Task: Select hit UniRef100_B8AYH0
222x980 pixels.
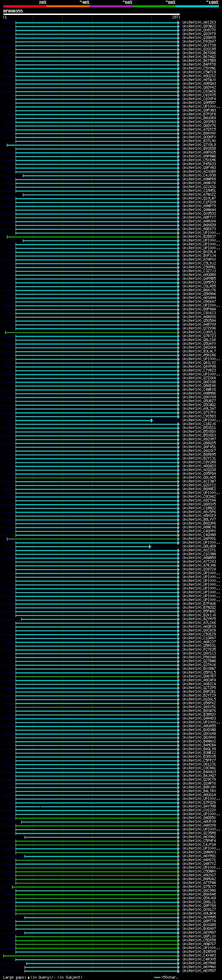Action: 199,133
